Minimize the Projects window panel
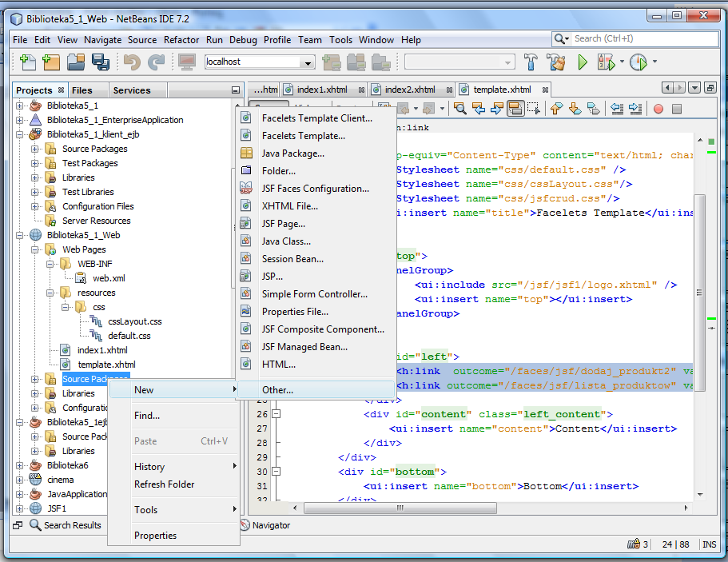 tap(236, 90)
